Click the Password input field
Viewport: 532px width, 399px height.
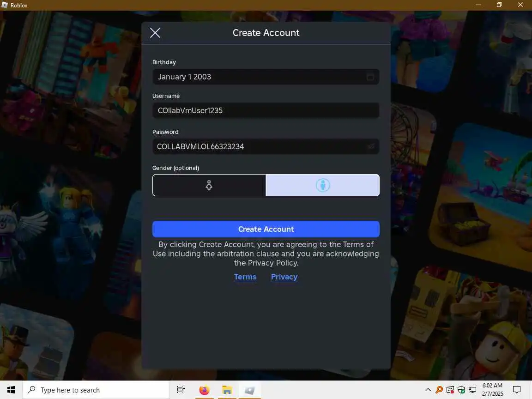[x=266, y=146]
